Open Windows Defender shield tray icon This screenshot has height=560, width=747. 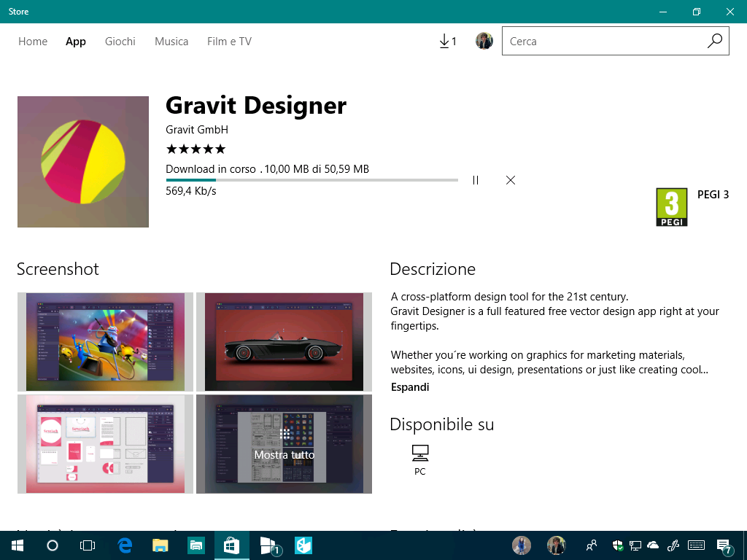click(618, 545)
